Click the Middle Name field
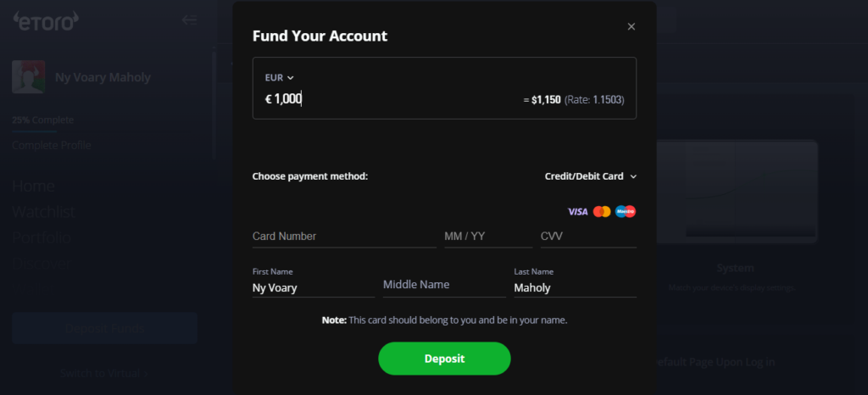Image resolution: width=868 pixels, height=395 pixels. pos(443,286)
